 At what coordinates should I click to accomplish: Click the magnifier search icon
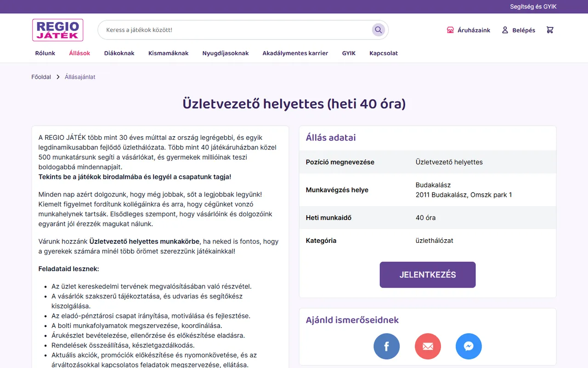tap(378, 30)
